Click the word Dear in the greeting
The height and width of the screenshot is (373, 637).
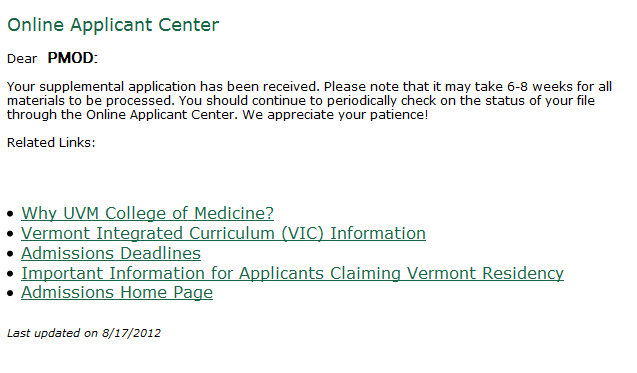[22, 59]
